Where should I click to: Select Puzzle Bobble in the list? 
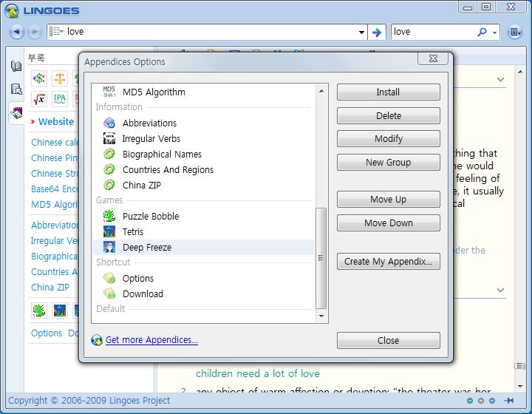point(204,216)
